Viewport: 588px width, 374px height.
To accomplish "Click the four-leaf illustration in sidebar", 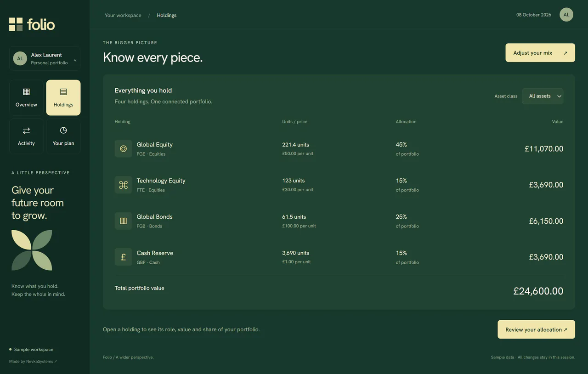I will click(x=32, y=250).
